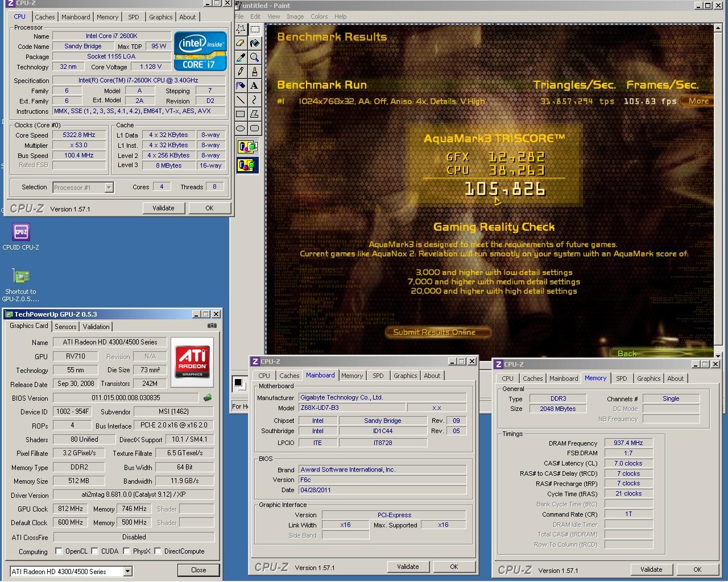Choose the Ellipse tool in Paint
The width and height of the screenshot is (728, 582).
pyautogui.click(x=241, y=128)
